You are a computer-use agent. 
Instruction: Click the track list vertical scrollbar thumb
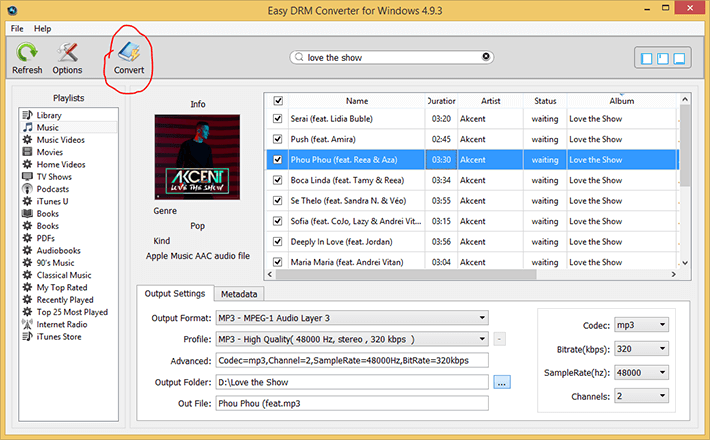click(685, 146)
